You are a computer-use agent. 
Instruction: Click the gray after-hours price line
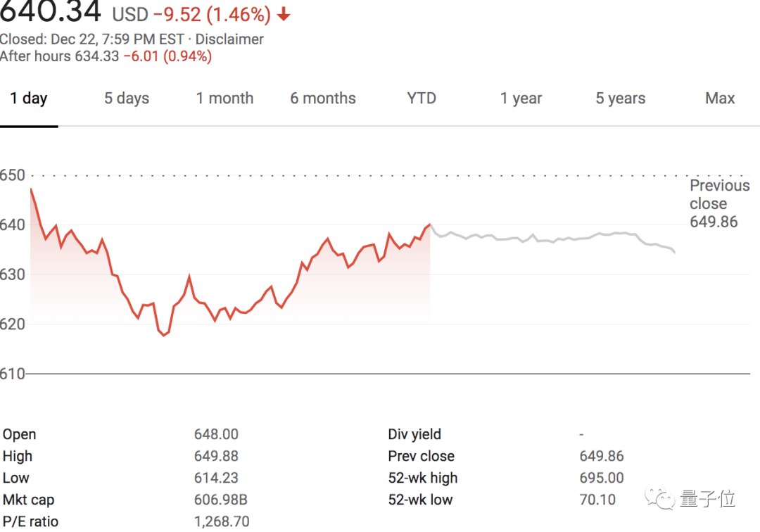[x=549, y=239]
